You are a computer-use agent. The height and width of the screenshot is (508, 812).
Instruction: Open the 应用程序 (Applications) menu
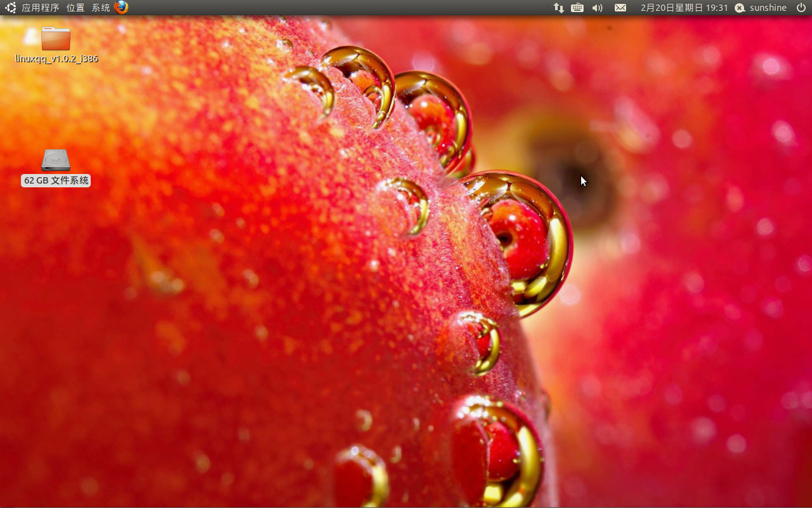[40, 8]
